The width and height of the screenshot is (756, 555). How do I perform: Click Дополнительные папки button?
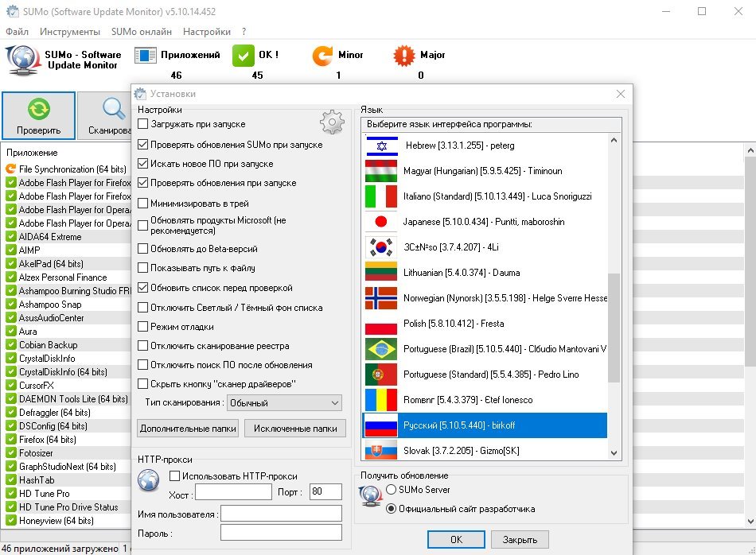point(188,429)
